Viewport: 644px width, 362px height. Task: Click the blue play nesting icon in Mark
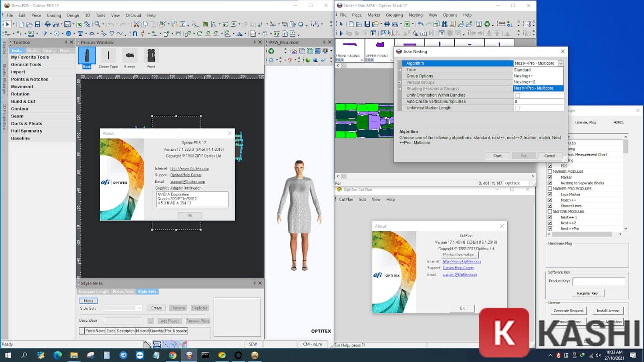pos(341,33)
